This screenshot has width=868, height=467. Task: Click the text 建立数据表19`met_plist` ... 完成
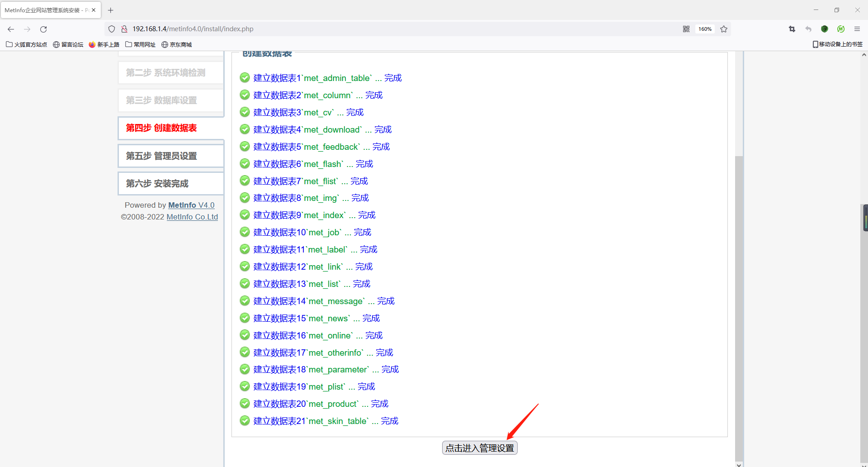click(x=315, y=386)
